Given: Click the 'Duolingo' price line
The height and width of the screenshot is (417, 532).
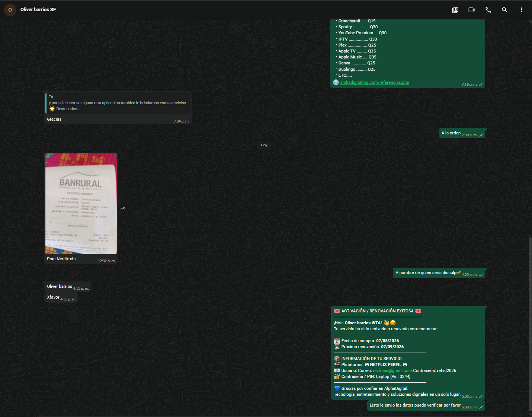Looking at the screenshot, I should click(x=356, y=69).
